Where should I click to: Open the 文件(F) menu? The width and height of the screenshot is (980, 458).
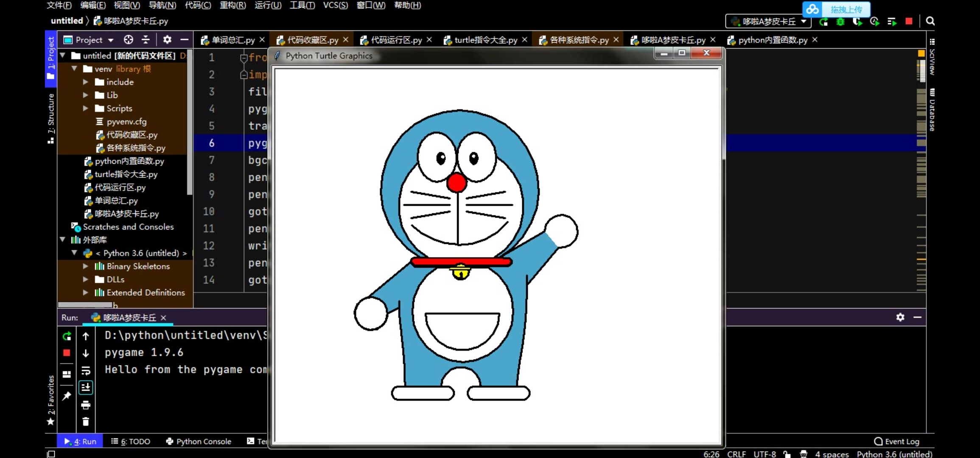[59, 5]
